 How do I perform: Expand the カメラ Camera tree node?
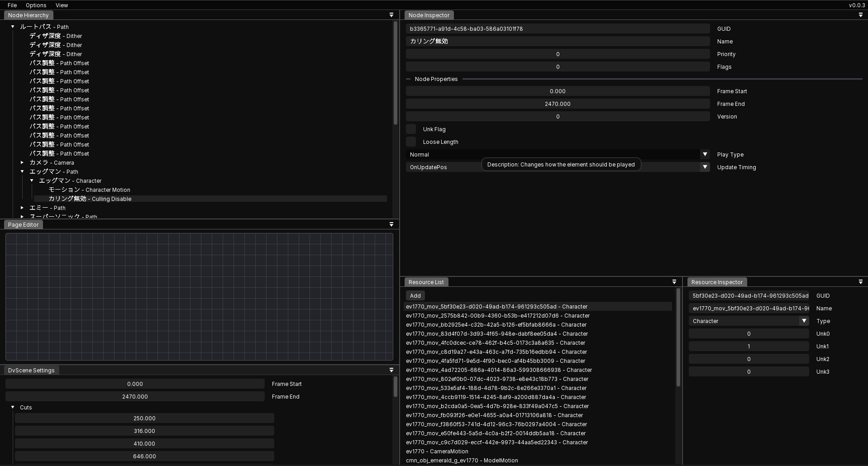coord(22,162)
